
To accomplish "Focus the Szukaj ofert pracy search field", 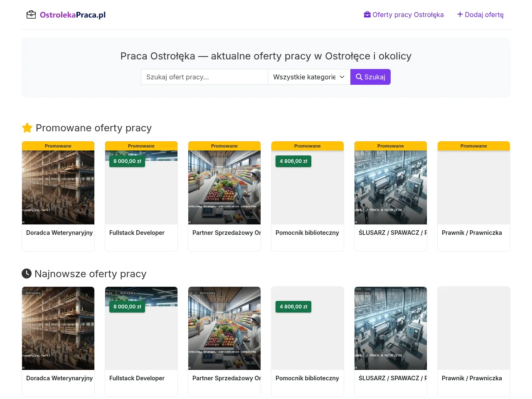I will tap(204, 77).
